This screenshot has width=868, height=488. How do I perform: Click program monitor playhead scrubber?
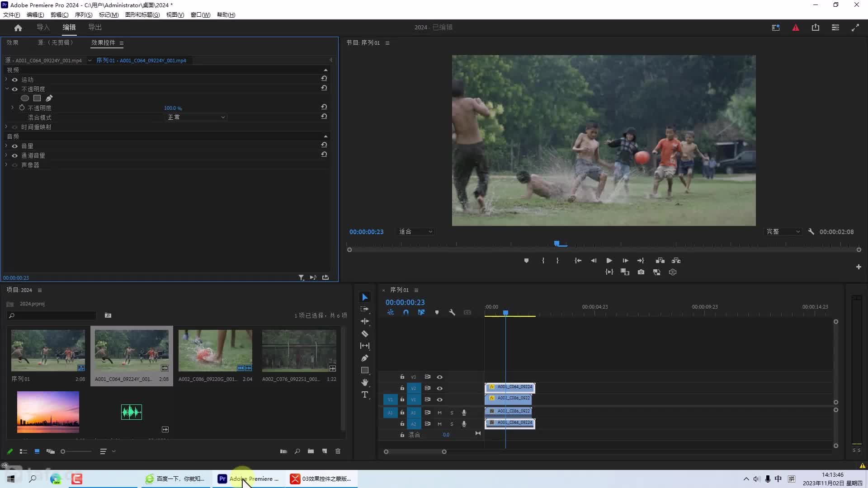point(557,244)
